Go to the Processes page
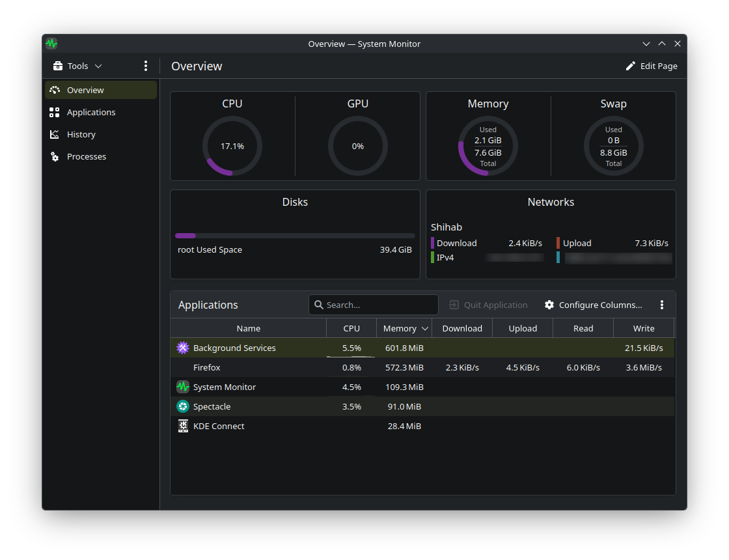 coord(87,156)
